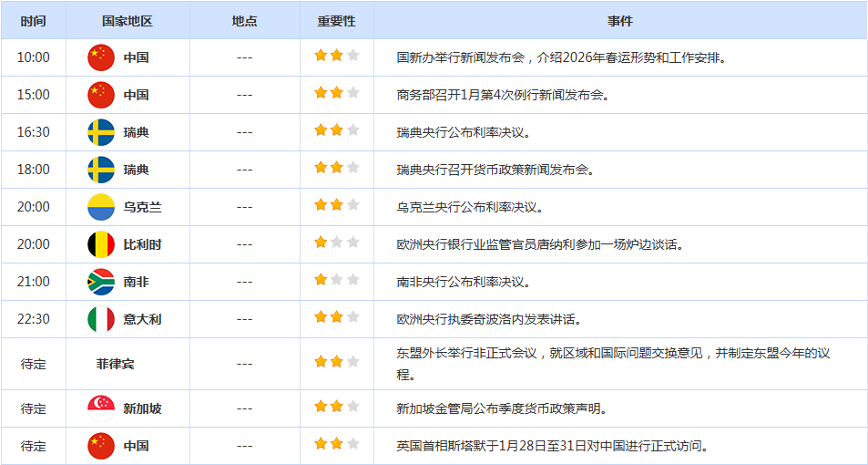868x465 pixels.
Task: Open the 商务部 1月第4次例行新闻发布会 event
Action: tap(503, 95)
